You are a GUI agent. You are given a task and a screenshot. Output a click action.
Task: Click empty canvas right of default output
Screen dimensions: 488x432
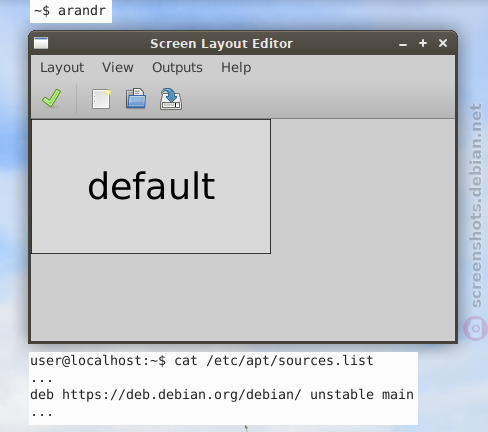pos(363,187)
